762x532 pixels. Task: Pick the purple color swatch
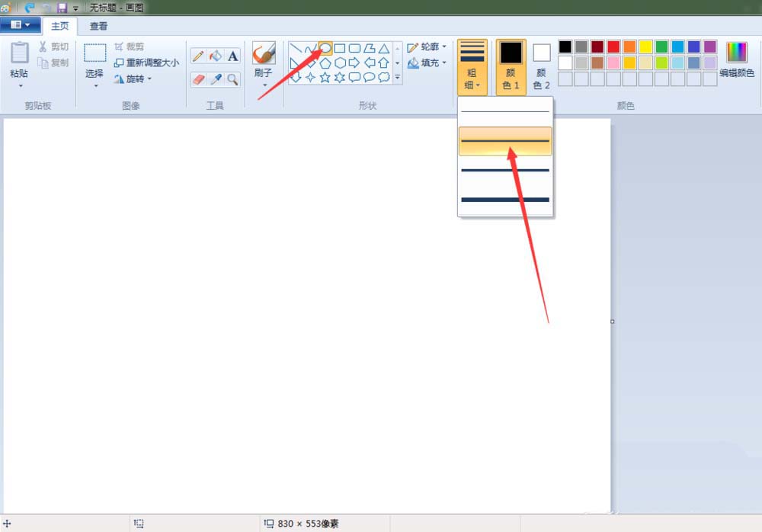coord(710,46)
